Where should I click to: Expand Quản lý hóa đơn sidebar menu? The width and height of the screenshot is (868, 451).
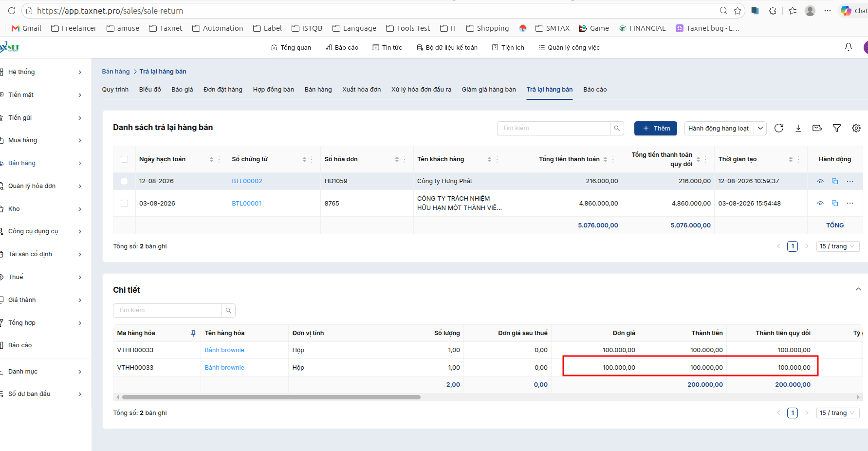(44, 186)
